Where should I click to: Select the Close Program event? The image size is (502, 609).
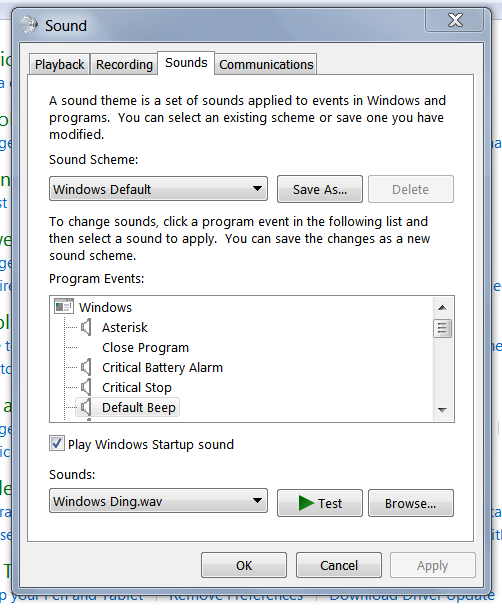(145, 347)
